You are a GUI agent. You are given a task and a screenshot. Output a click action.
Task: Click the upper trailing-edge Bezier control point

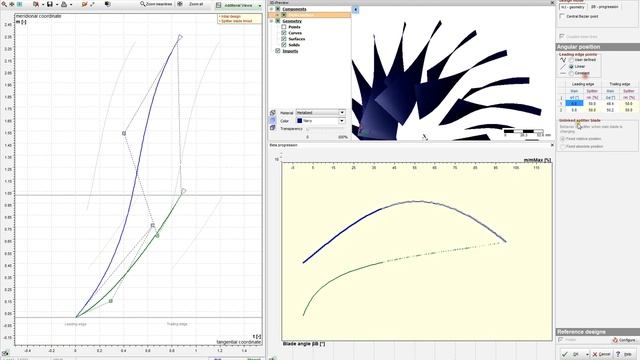pos(180,37)
